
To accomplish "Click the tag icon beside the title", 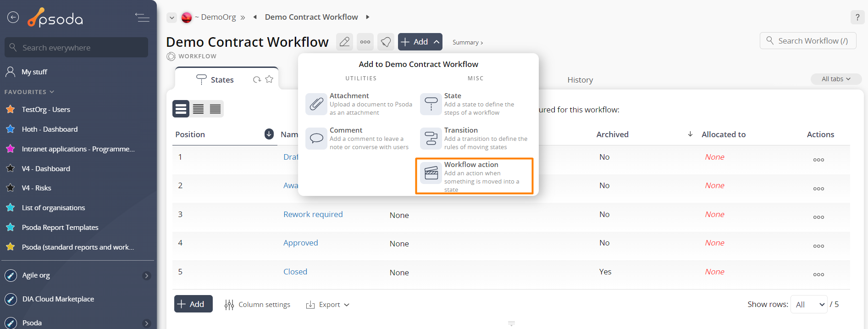I will pyautogui.click(x=386, y=42).
